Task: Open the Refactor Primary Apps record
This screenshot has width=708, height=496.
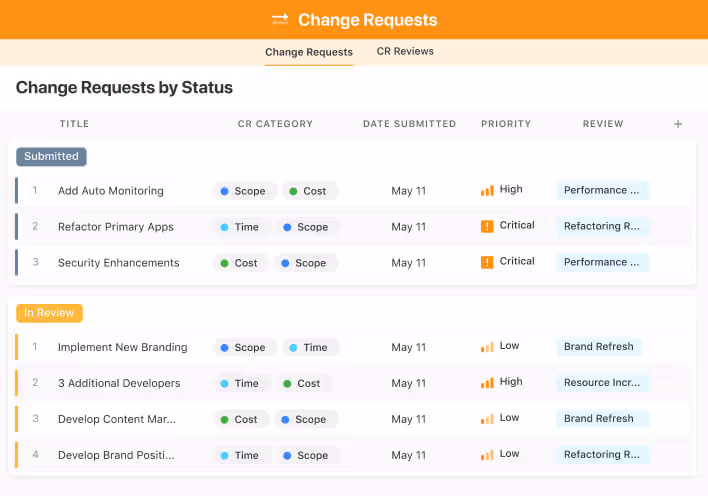Action: [116, 227]
